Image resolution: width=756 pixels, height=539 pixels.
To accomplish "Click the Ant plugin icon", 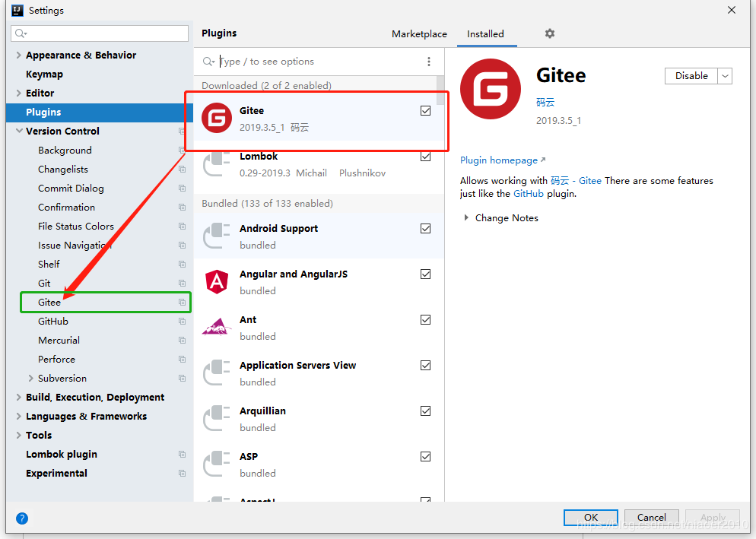I will point(217,327).
